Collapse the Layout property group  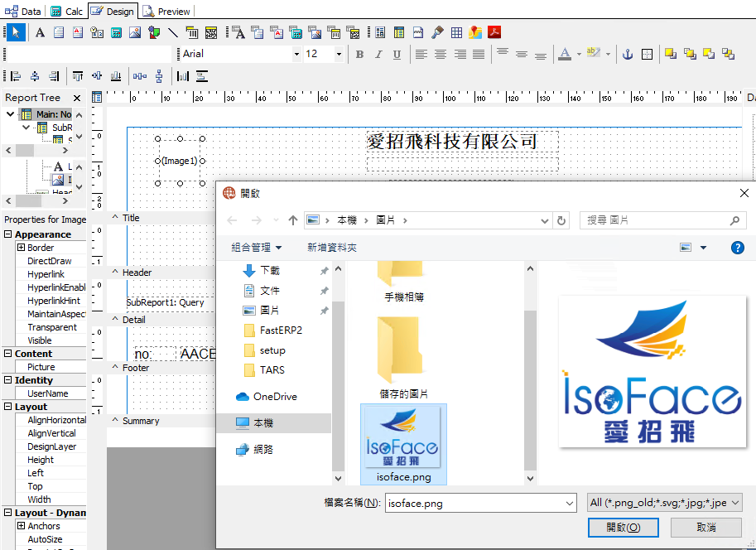tap(7, 407)
